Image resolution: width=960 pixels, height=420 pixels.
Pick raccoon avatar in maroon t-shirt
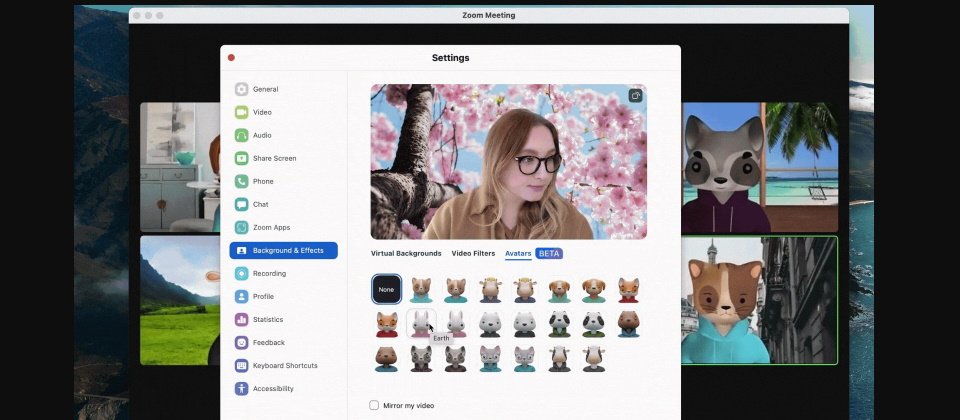point(456,359)
